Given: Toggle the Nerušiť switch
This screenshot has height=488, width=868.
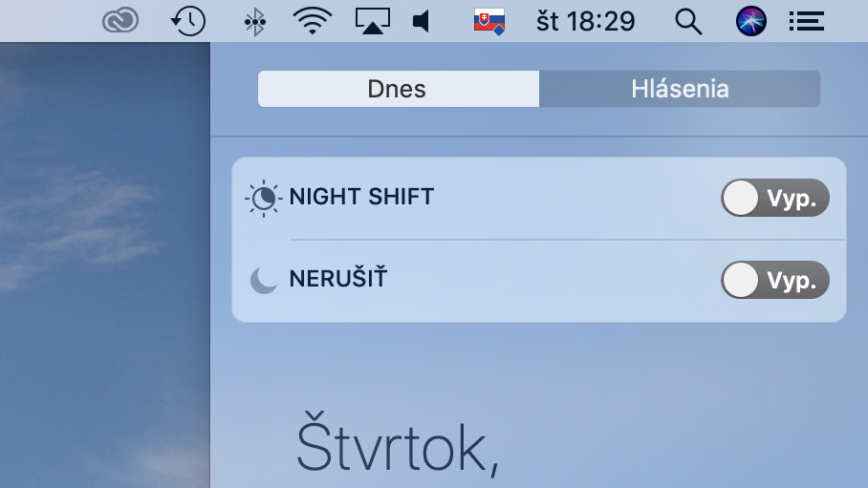Looking at the screenshot, I should [775, 280].
